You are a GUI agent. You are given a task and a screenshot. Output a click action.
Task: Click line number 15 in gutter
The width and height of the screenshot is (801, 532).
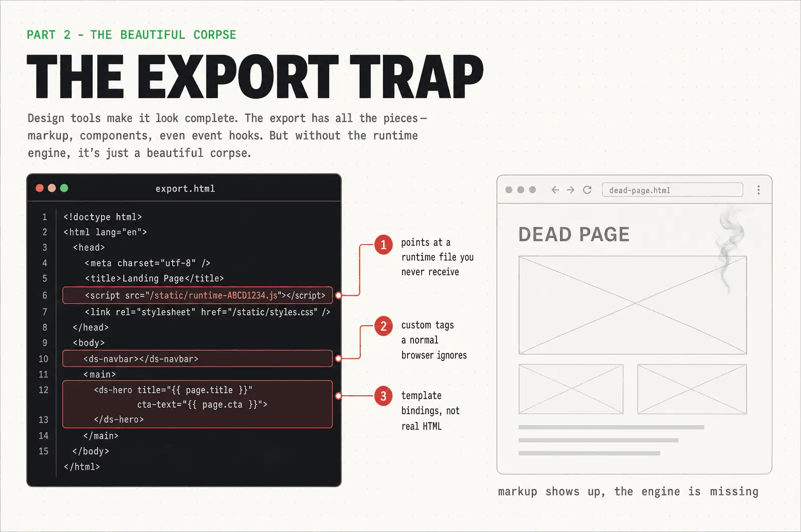pyautogui.click(x=44, y=451)
